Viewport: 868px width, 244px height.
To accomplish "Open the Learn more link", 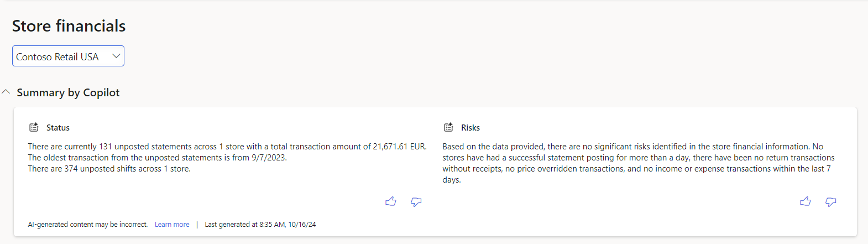I will [x=172, y=225].
